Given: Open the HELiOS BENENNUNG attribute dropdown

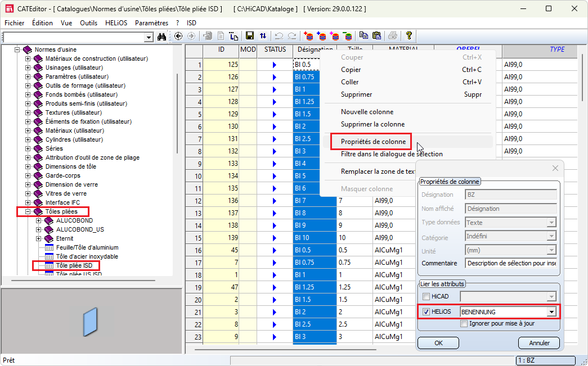Looking at the screenshot, I should [551, 312].
